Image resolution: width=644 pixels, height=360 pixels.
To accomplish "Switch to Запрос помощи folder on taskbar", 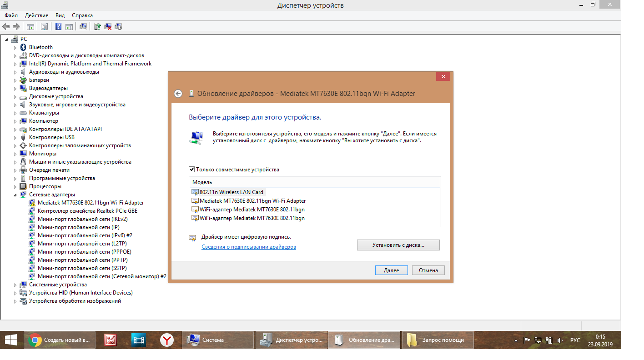I will pos(438,340).
